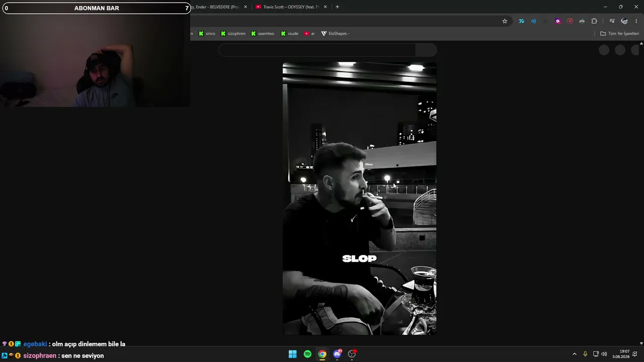Screen dimensions: 644x362
Task: Open the clock and date flyout
Action: tap(621, 354)
